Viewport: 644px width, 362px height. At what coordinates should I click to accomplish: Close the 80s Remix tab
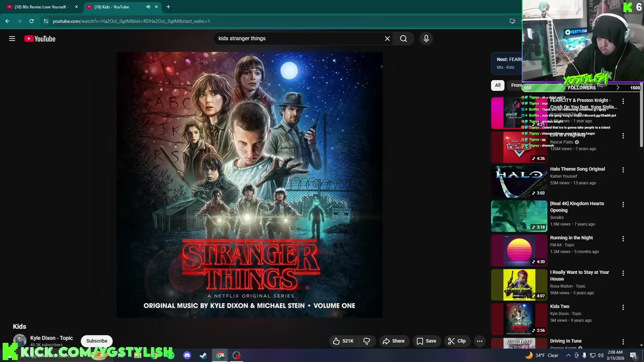point(76,7)
